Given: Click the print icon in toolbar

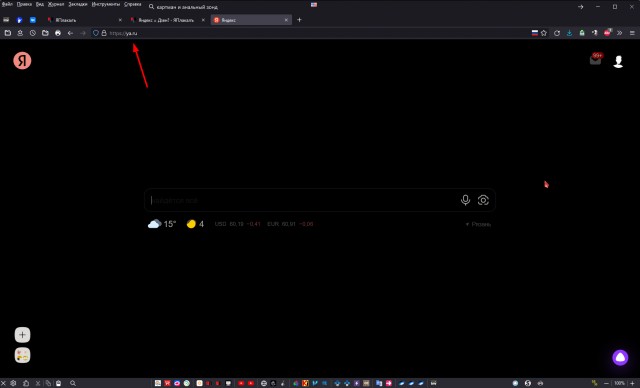Looking at the screenshot, I should [x=58, y=33].
